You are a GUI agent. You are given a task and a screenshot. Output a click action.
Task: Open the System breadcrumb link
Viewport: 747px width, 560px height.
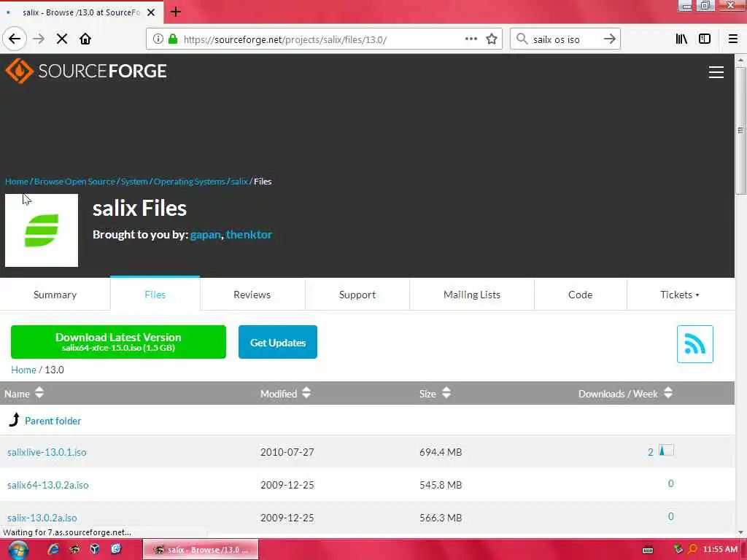134,182
